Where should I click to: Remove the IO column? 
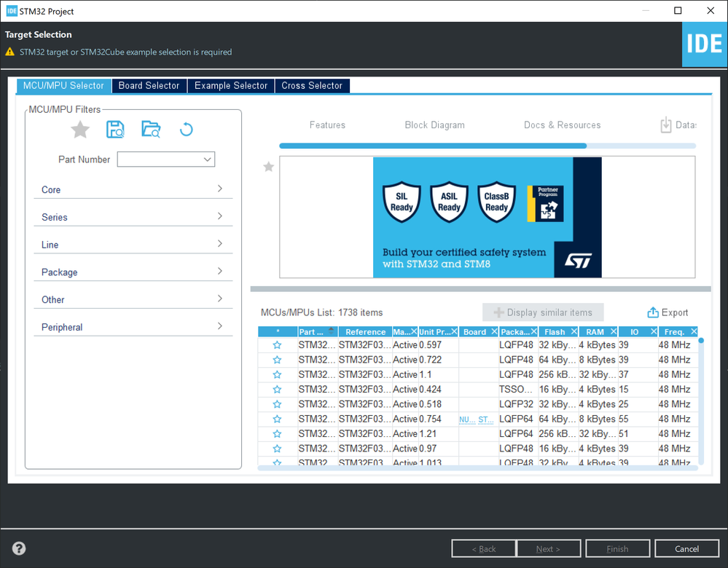tap(653, 331)
